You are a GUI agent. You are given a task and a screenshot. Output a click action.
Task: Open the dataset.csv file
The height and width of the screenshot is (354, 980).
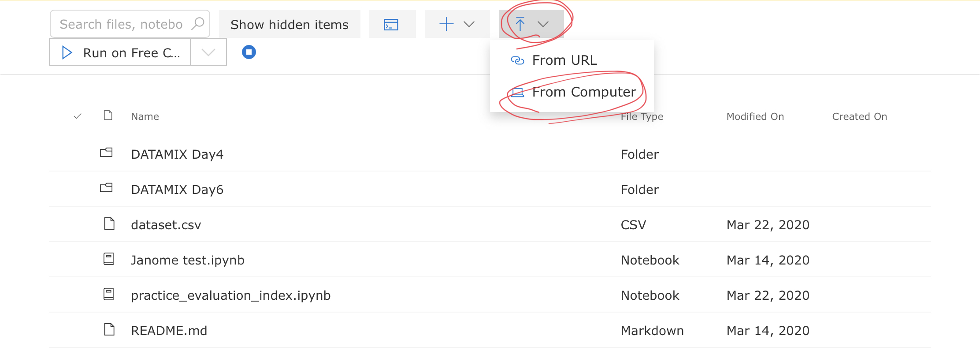tap(166, 225)
